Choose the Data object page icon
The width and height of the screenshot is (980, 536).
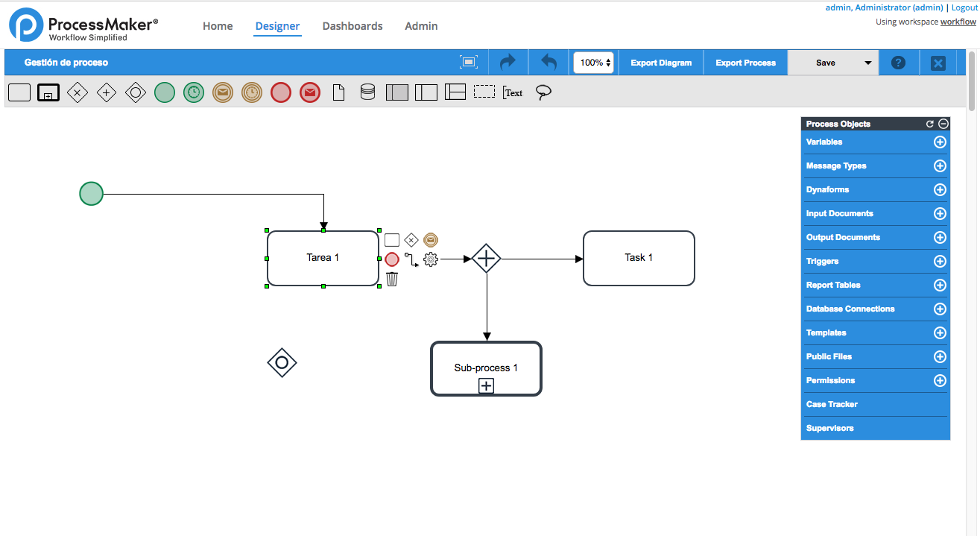(339, 92)
